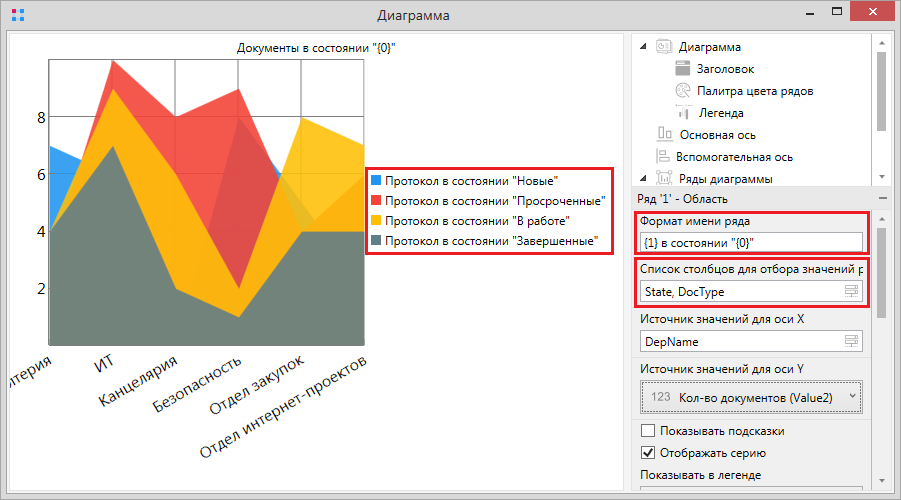The height and width of the screenshot is (500, 901).
Task: Click the Легенда icon in tree
Action: tap(682, 113)
